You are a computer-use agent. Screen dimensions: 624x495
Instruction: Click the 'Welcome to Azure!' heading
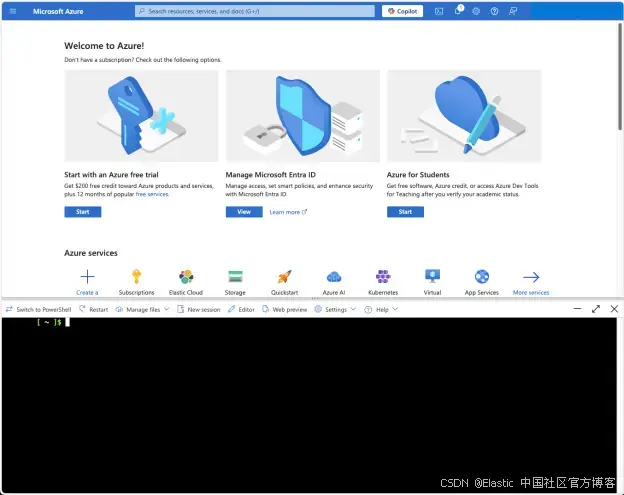(x=104, y=46)
